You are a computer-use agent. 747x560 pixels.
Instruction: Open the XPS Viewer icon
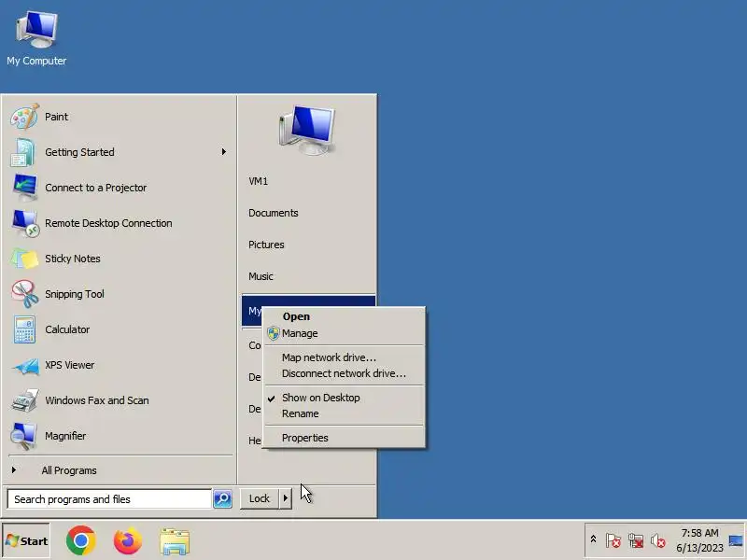click(26, 366)
